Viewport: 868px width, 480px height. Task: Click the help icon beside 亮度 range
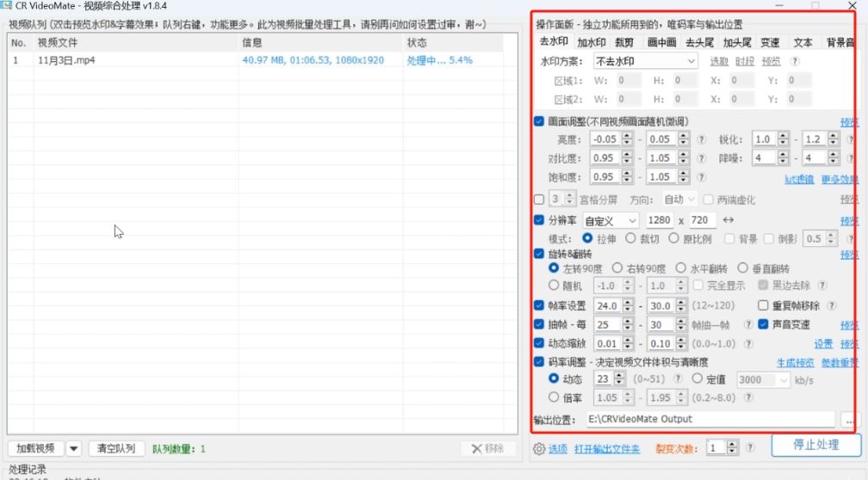pyautogui.click(x=701, y=140)
